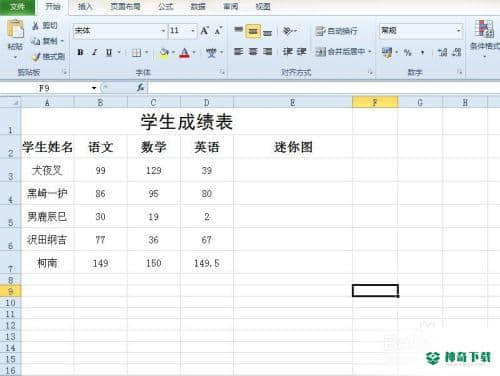Toggle Italic formatting
This screenshot has height=376, width=500.
pyautogui.click(x=95, y=52)
